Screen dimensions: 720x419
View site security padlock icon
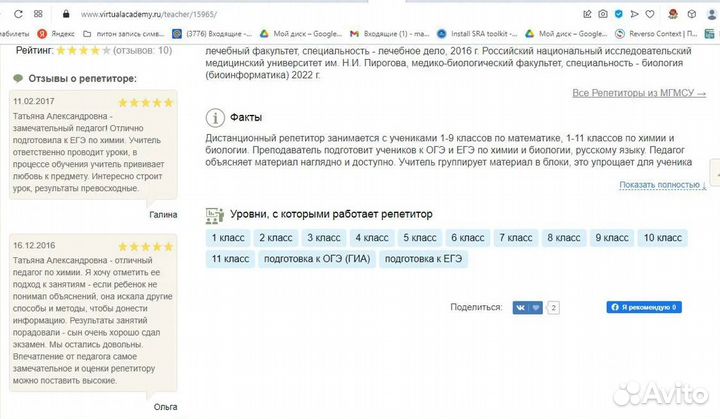click(x=66, y=14)
